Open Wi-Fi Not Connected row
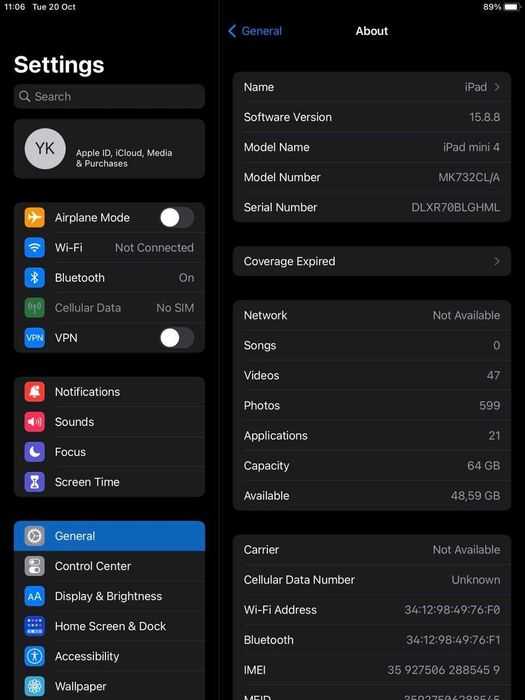Screen dimensions: 525x700 click(109, 247)
